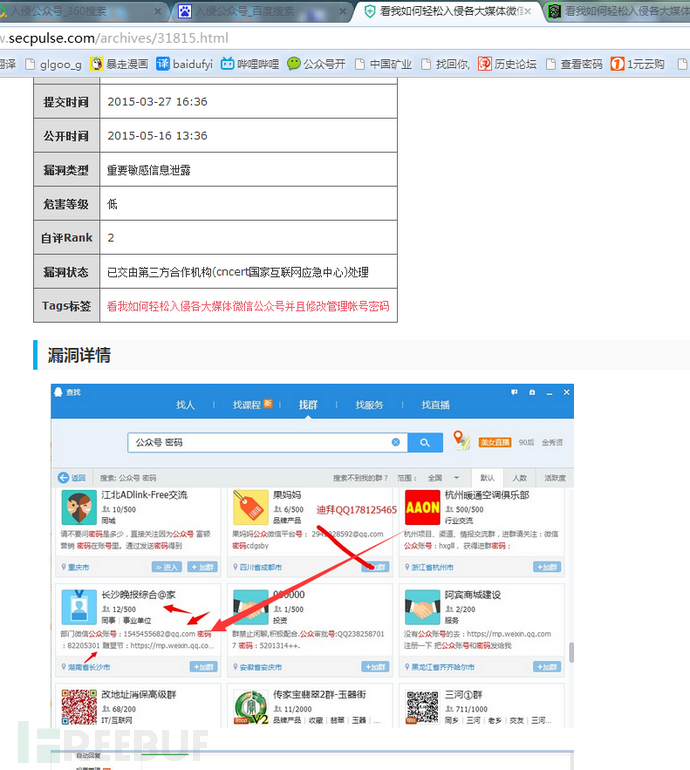Click the pin icon in QQ title bar
The height and width of the screenshot is (770, 690).
[x=532, y=392]
